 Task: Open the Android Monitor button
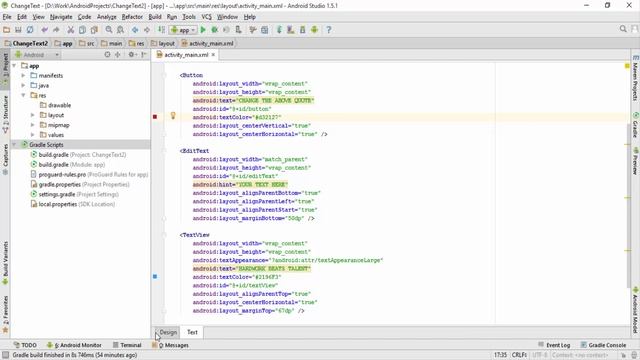pos(74,345)
